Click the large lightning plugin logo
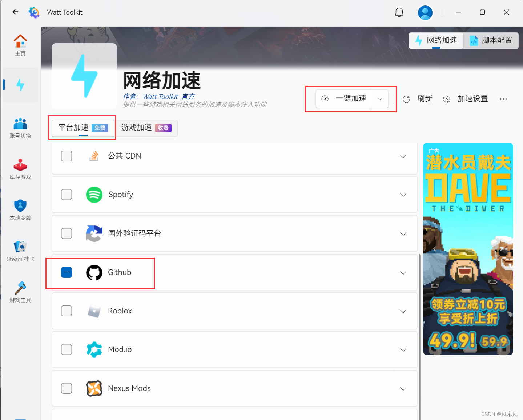This screenshot has width=523, height=420. tap(84, 76)
